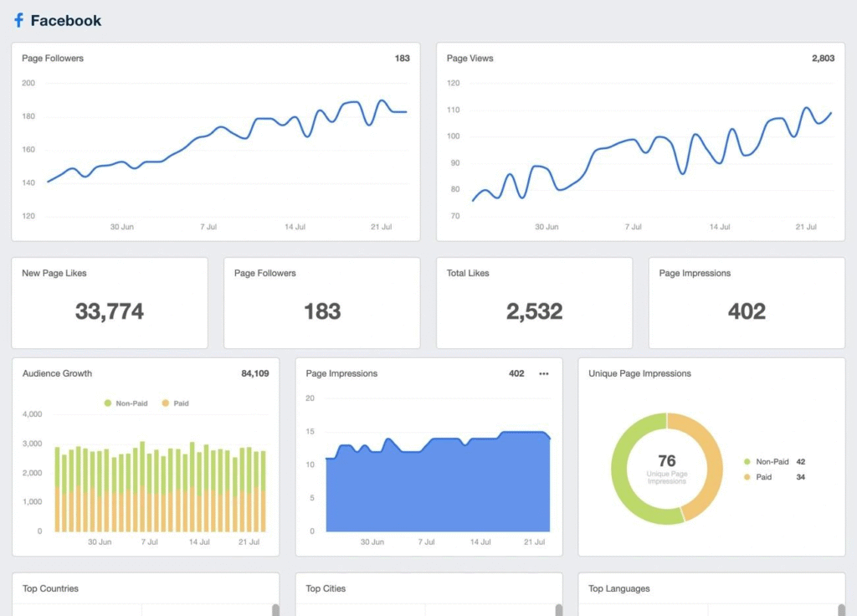Click the Non-Paid count 42

(x=801, y=462)
